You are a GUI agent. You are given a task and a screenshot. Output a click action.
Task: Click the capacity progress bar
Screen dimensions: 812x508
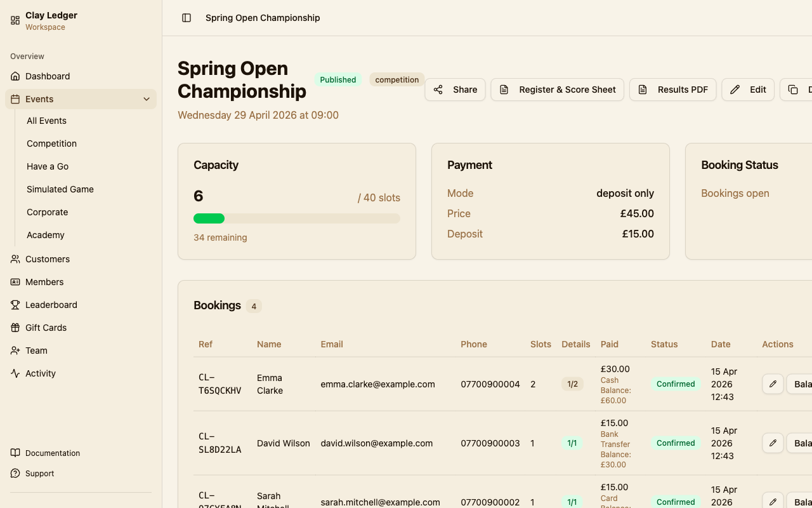tap(297, 218)
